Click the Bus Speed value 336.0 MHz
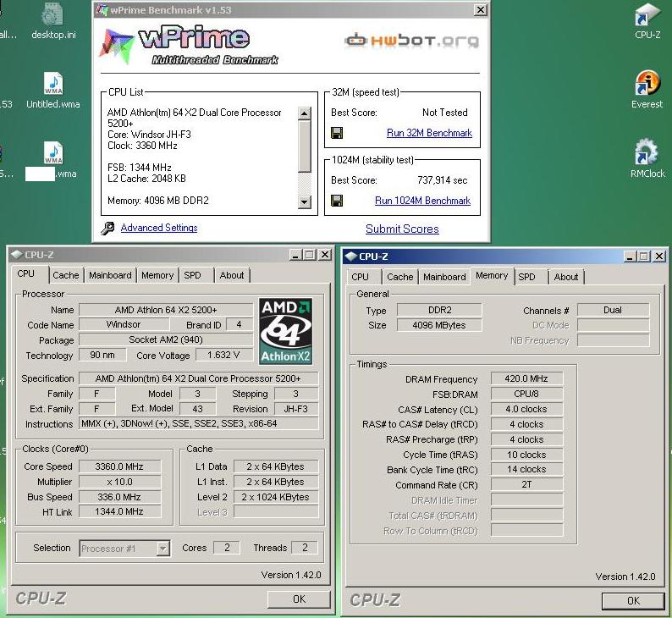Screen dimensions: 672x618 [x=119, y=497]
